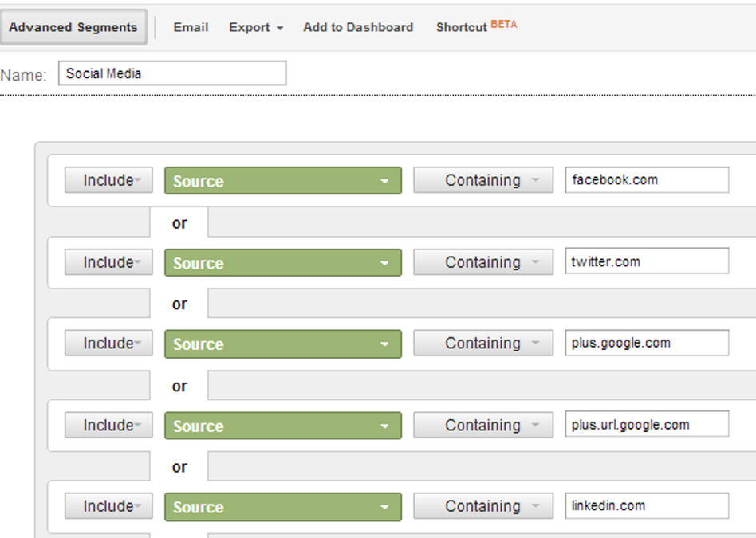Image resolution: width=756 pixels, height=538 pixels.
Task: Open Containing dropdown in facebook.com row
Action: click(x=483, y=180)
